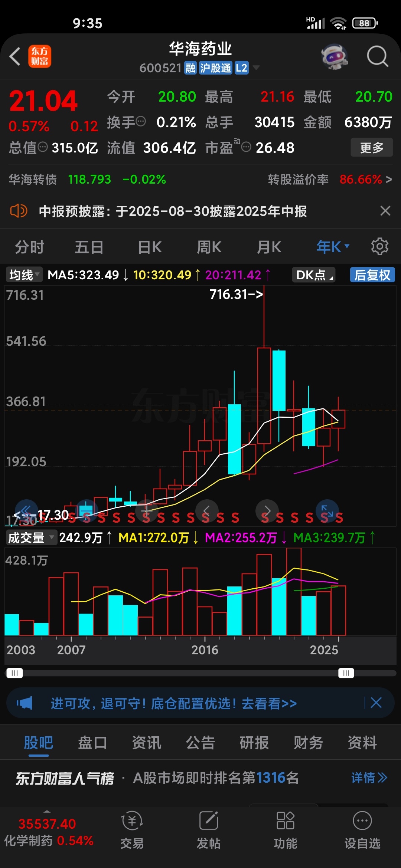Open 市盈 PE ratio info icon
The height and width of the screenshot is (868, 401).
click(246, 147)
